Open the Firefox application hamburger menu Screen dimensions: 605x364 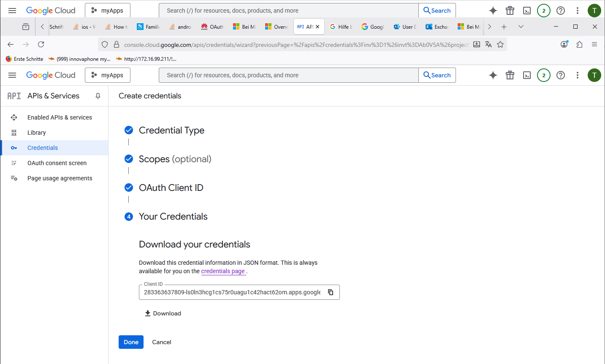[x=594, y=44]
